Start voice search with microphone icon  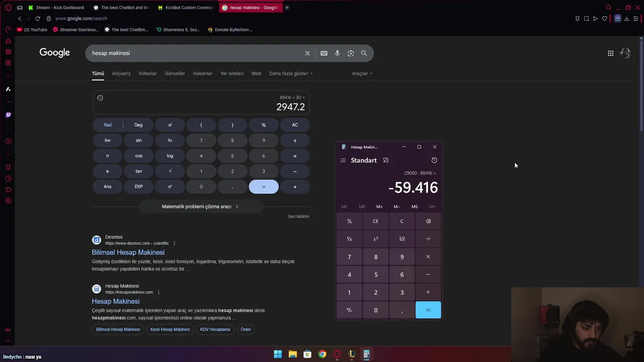pos(337,53)
